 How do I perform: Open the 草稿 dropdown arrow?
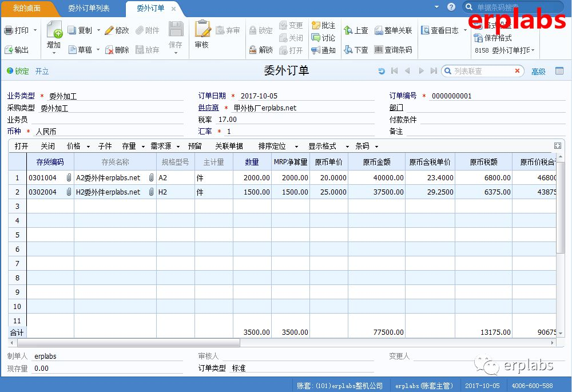pos(98,50)
